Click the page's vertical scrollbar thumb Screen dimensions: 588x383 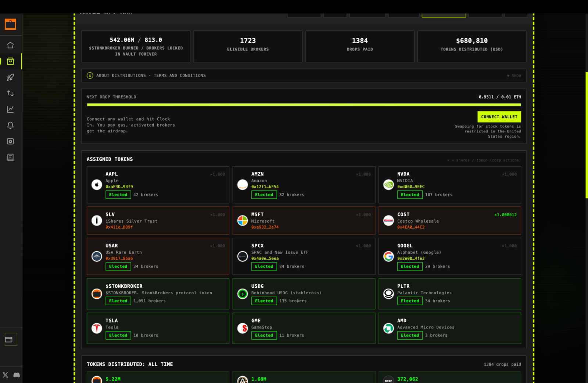(x=587, y=135)
